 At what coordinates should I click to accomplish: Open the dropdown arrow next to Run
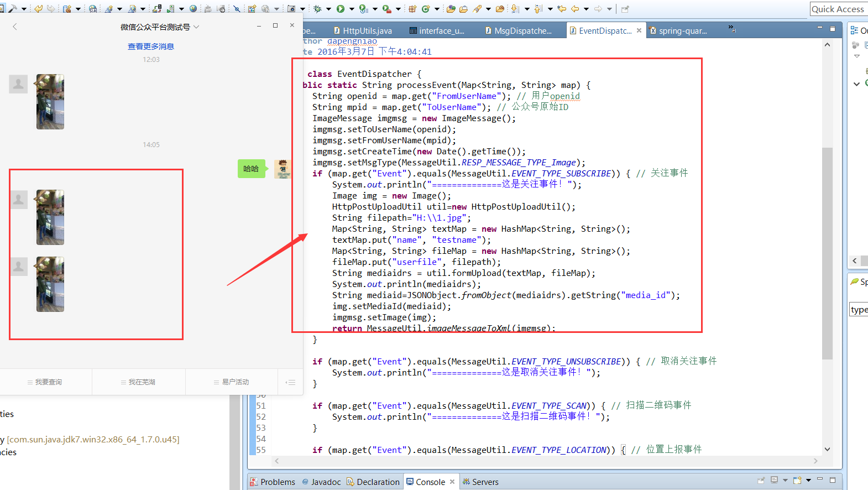(352, 9)
